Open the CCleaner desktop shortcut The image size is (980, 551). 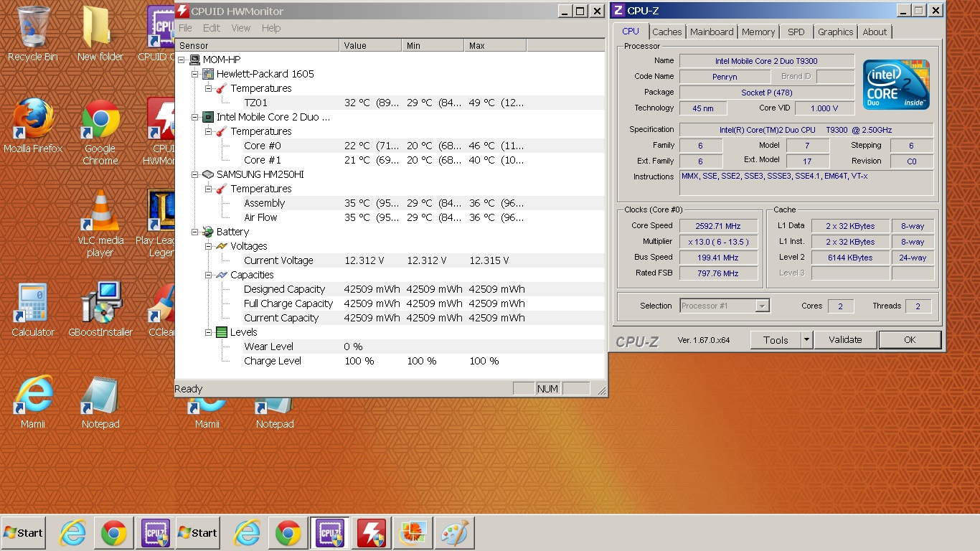click(x=161, y=309)
